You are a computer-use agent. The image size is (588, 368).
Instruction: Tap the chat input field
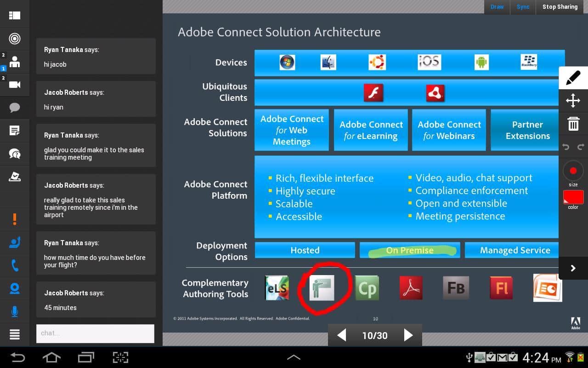pyautogui.click(x=95, y=333)
